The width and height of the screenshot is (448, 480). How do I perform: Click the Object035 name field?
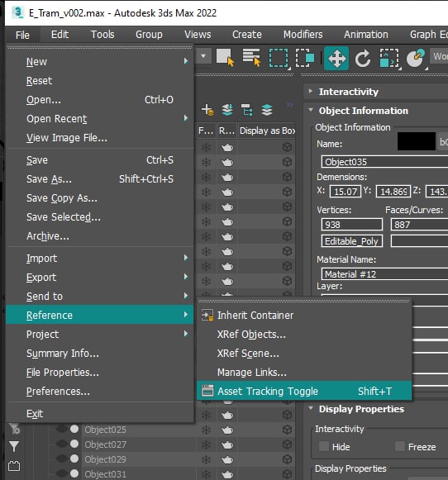coord(384,162)
